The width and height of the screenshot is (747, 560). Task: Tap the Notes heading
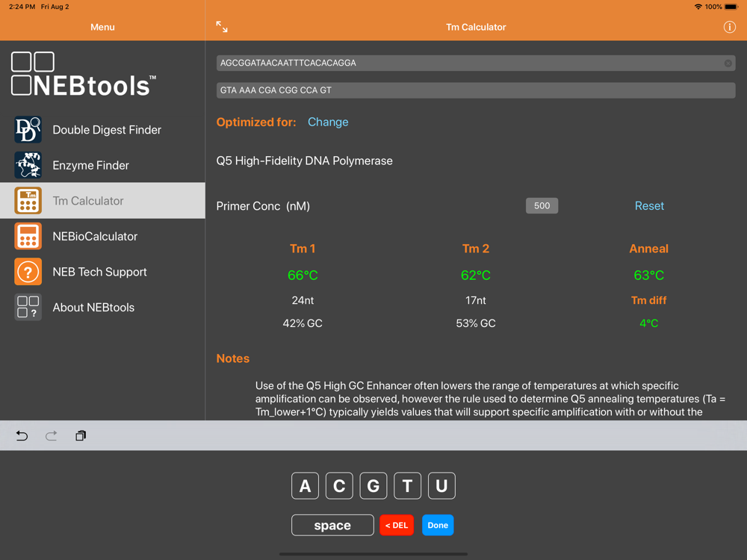click(233, 358)
